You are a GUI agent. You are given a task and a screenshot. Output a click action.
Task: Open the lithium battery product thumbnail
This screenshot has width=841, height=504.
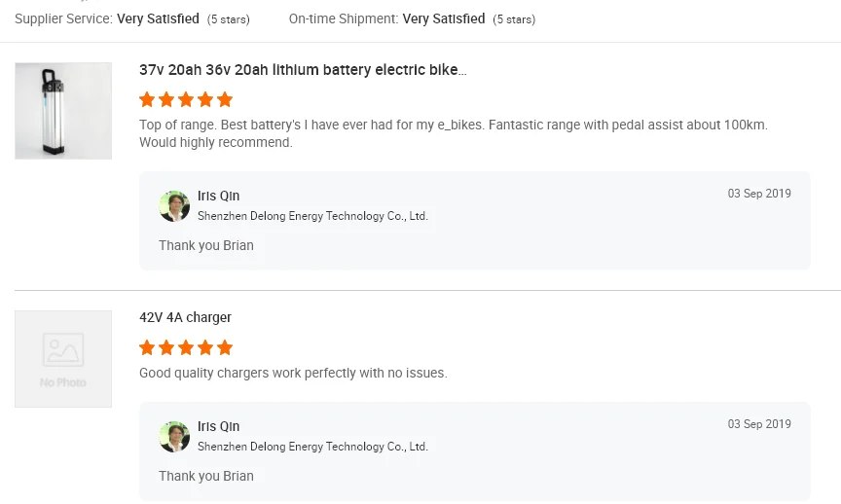[x=63, y=111]
